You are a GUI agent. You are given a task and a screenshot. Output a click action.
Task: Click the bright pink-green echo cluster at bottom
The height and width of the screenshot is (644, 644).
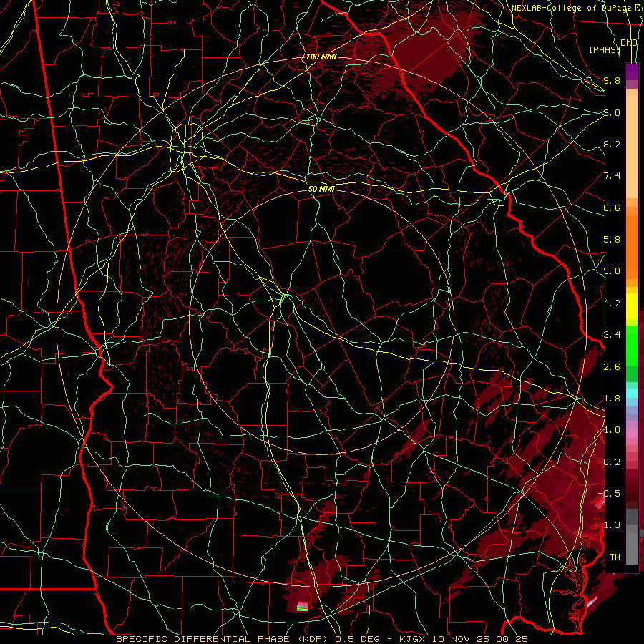tap(302, 606)
